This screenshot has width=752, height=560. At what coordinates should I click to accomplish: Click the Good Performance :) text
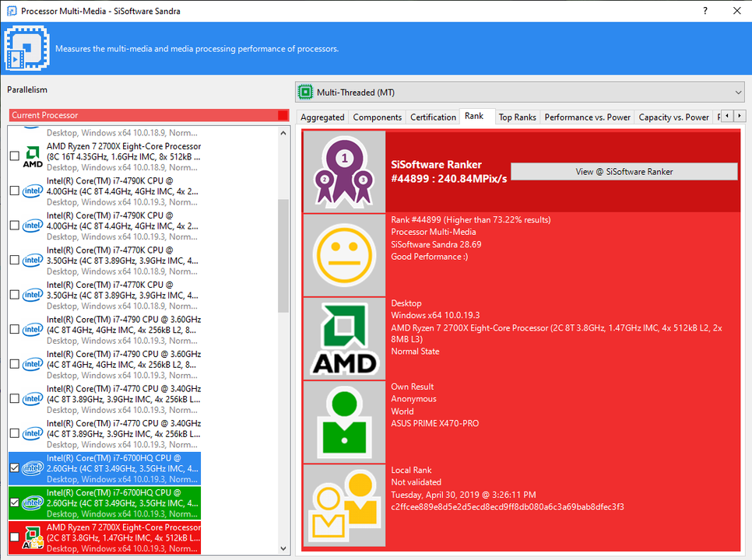point(429,257)
